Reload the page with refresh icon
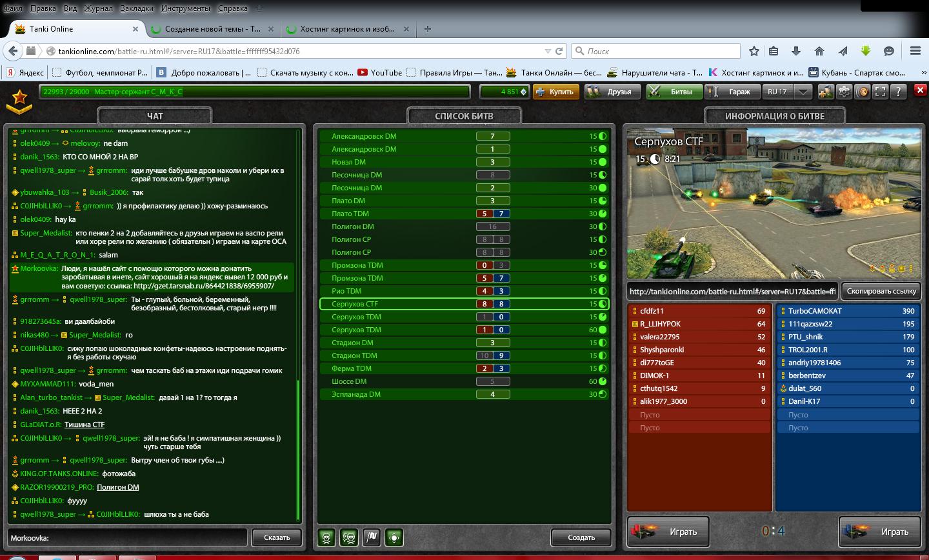929x560 pixels. 559,51
